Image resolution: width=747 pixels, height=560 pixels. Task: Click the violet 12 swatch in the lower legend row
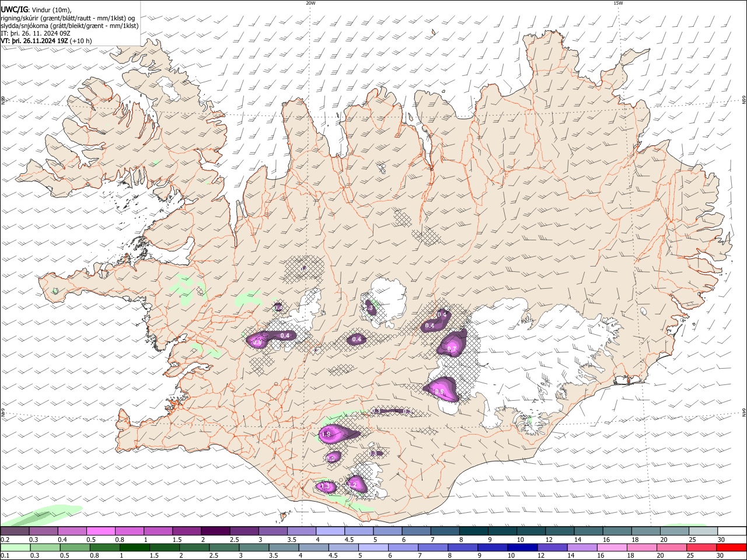click(x=551, y=548)
